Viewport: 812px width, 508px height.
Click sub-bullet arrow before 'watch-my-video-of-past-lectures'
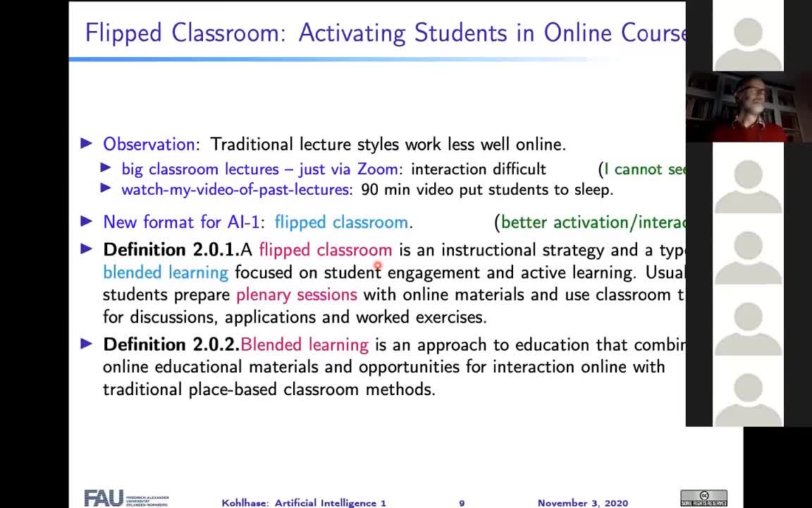(106, 189)
